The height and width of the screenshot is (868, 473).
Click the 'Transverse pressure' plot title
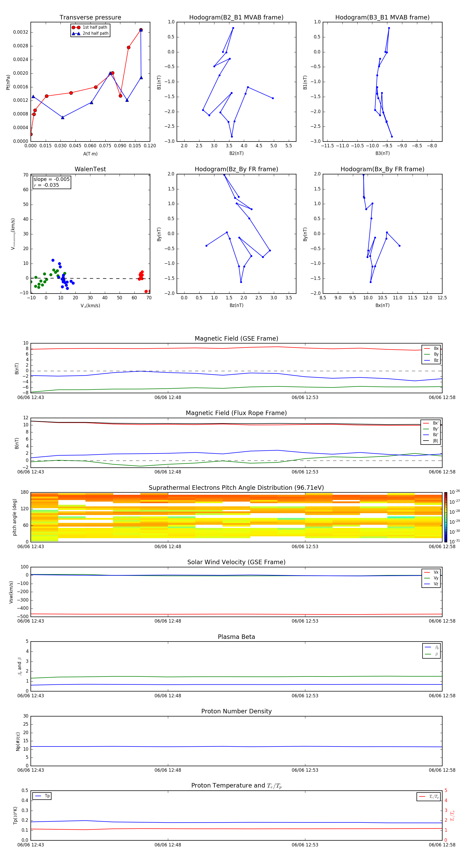click(x=90, y=18)
